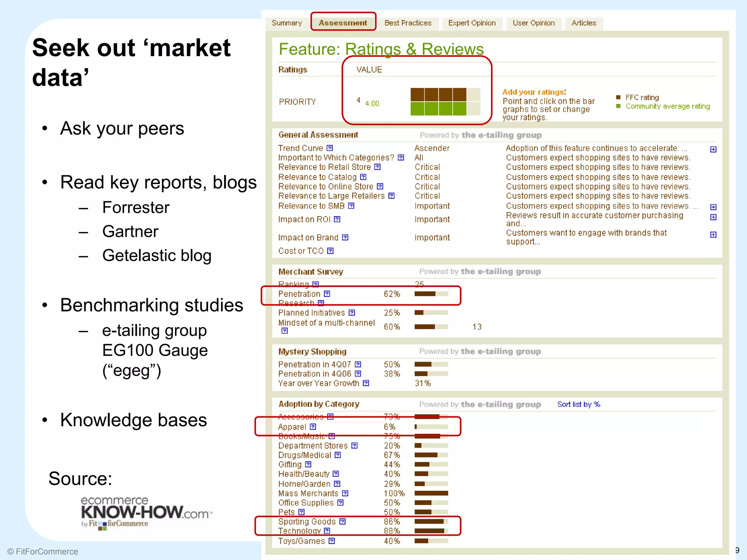Switch to the Best Practices tab
The image size is (747, 560).
[408, 23]
